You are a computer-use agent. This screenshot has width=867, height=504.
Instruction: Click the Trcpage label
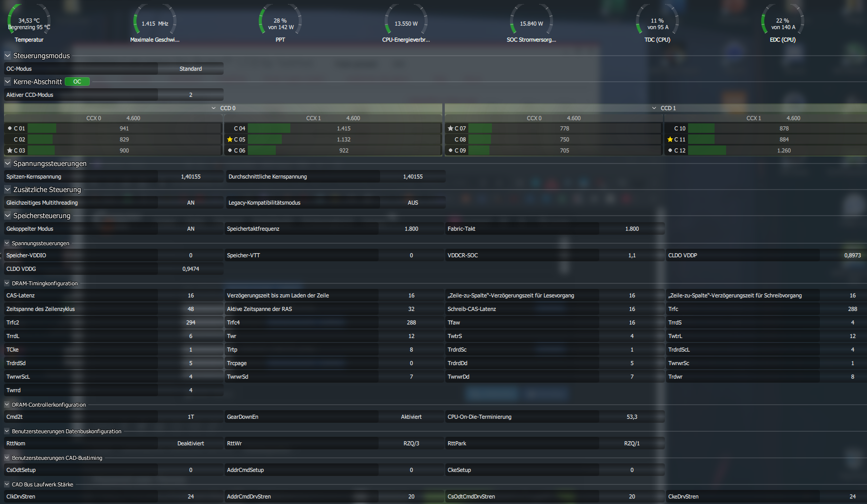[237, 363]
